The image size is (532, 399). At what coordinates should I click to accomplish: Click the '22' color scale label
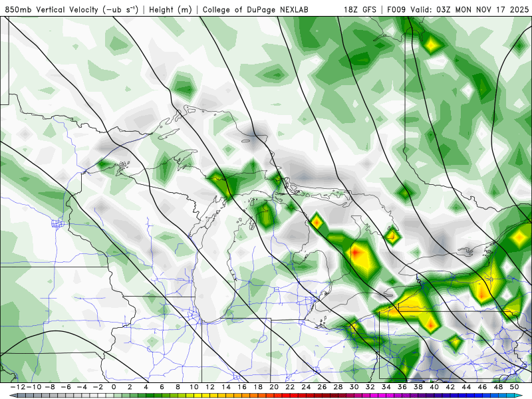pyautogui.click(x=290, y=387)
